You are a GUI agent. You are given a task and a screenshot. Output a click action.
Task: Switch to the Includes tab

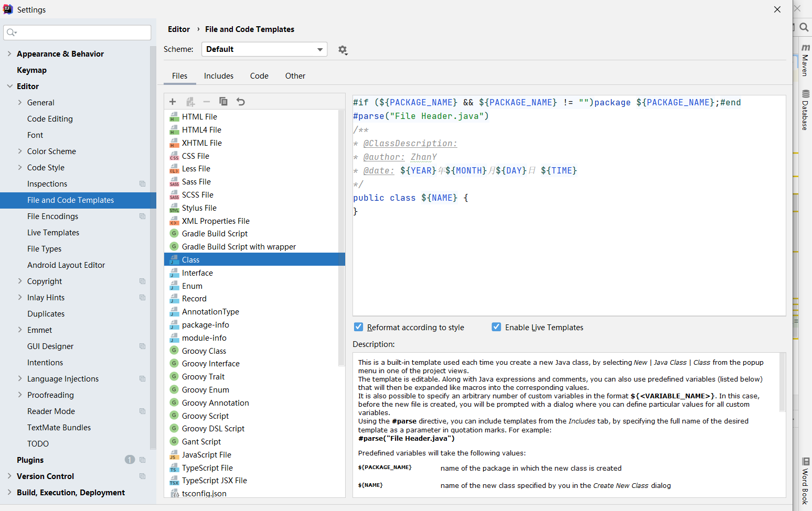219,76
